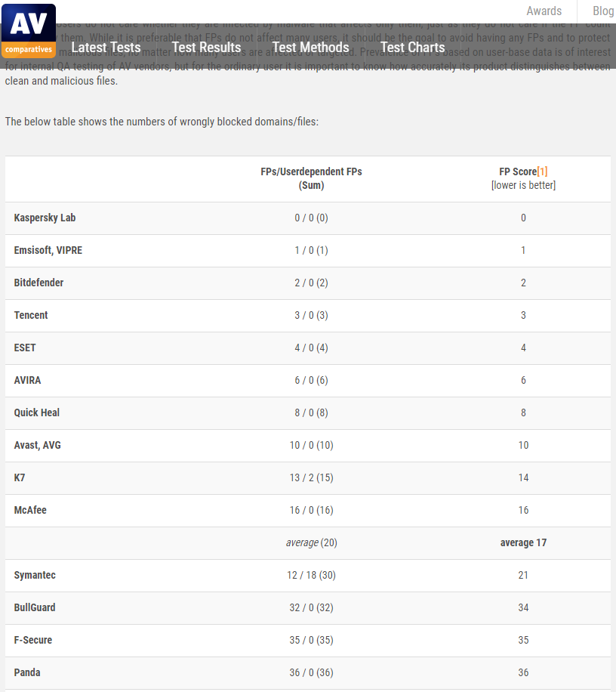Select the Avast, AVG row label

coord(38,445)
